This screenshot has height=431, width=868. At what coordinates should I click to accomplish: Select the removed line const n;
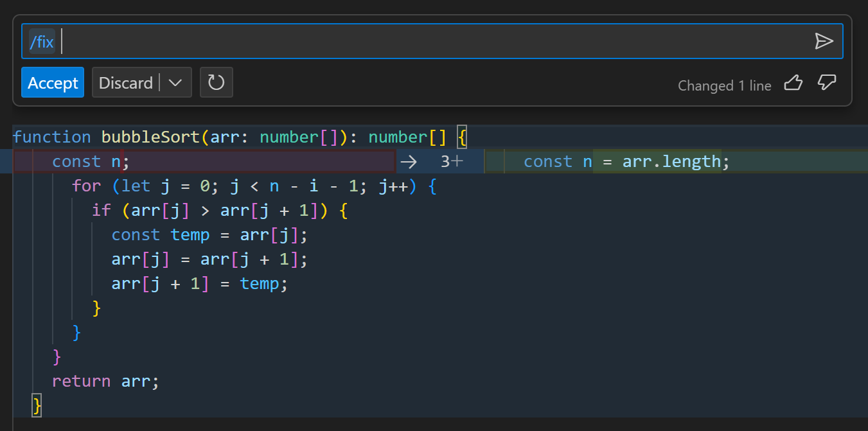[x=91, y=161]
